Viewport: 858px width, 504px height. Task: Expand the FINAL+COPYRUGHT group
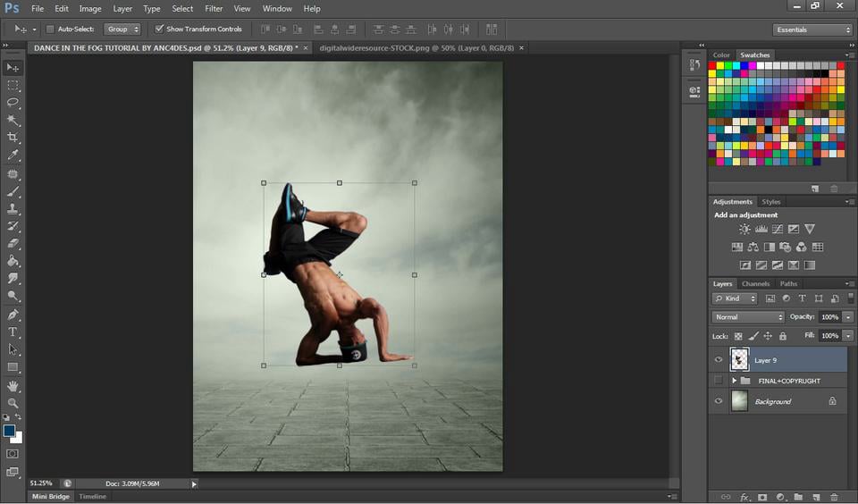734,381
